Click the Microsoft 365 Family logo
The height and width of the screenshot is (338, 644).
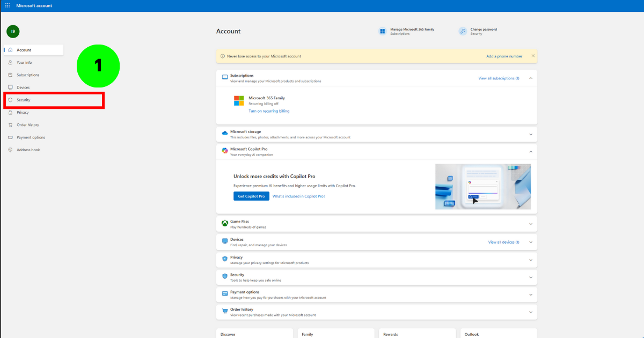point(239,101)
